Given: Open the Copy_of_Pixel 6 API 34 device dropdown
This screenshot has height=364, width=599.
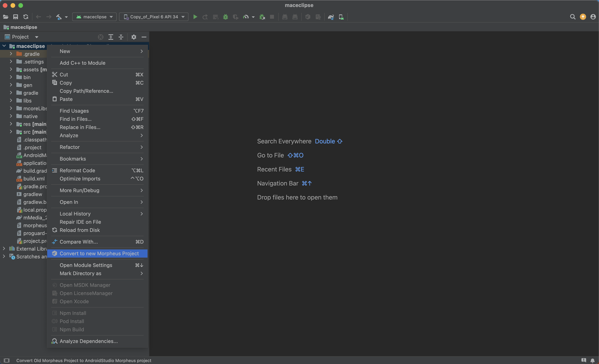Looking at the screenshot, I should pyautogui.click(x=154, y=17).
